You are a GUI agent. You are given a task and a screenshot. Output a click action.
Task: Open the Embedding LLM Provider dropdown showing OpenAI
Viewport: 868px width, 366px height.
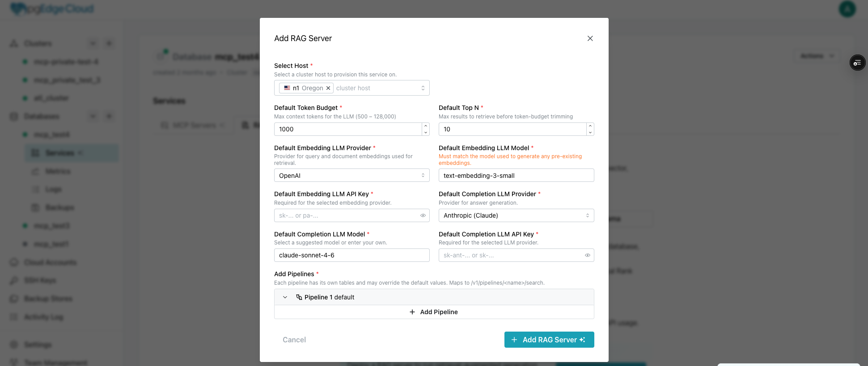pos(351,176)
